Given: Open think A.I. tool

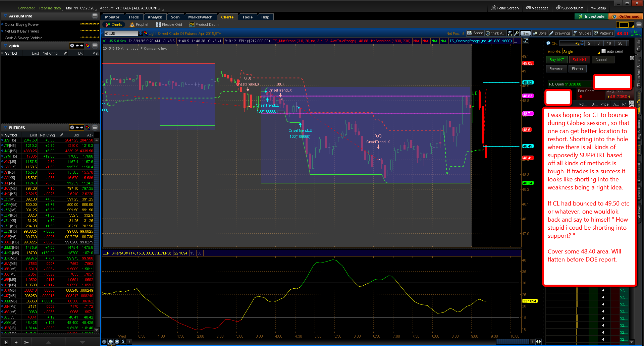Looking at the screenshot, I should [x=495, y=33].
